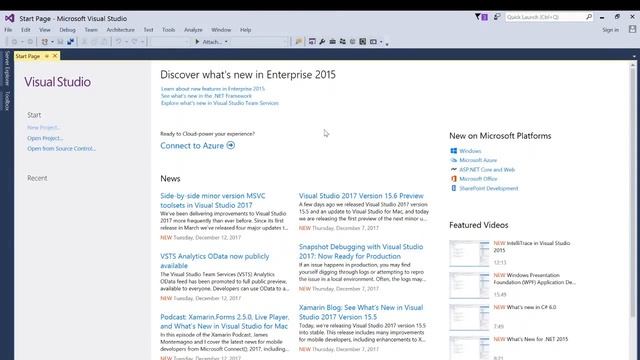The width and height of the screenshot is (640, 360).
Task: Click the single-disk Save toolbar icon
Action: click(60, 42)
